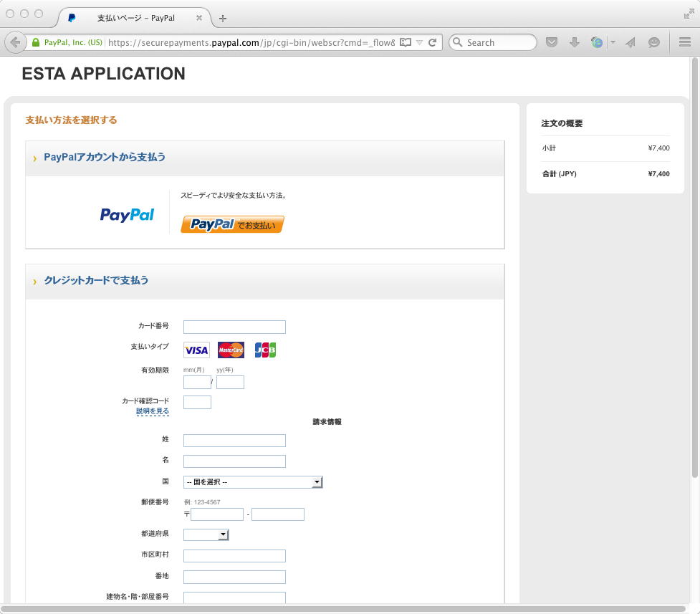Click the paper plane share icon
This screenshot has width=700, height=614.
coord(631,42)
